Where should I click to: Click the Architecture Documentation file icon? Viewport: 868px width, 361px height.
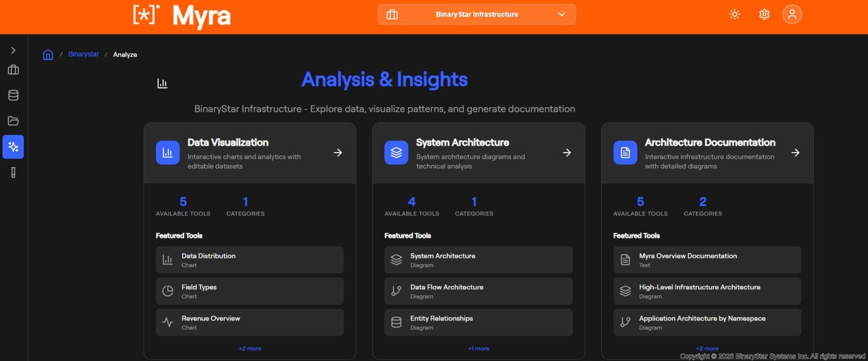click(625, 153)
